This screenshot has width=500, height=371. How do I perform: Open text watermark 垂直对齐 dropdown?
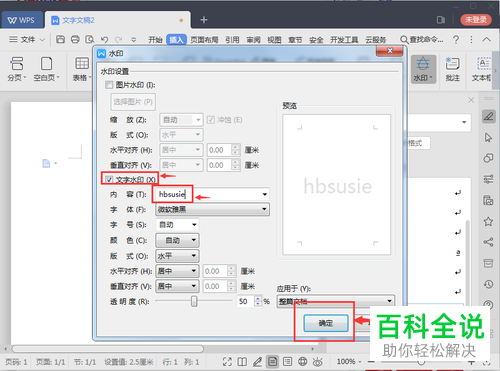coord(177,286)
